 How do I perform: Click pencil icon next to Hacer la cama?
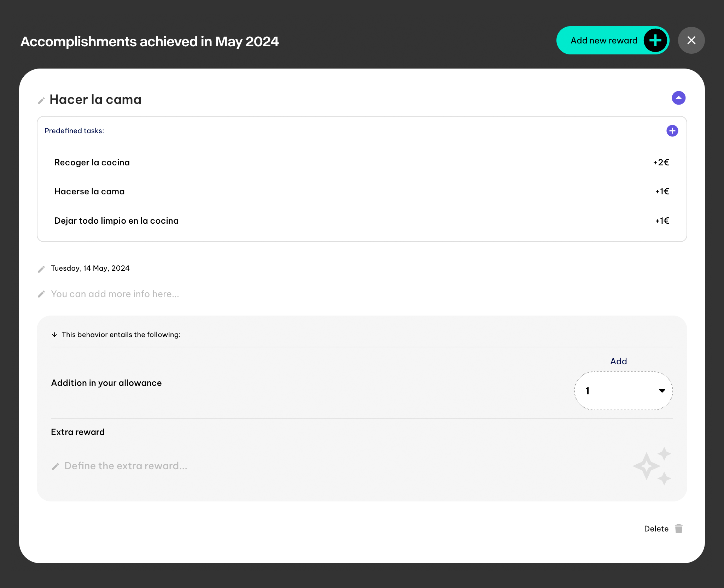[41, 101]
